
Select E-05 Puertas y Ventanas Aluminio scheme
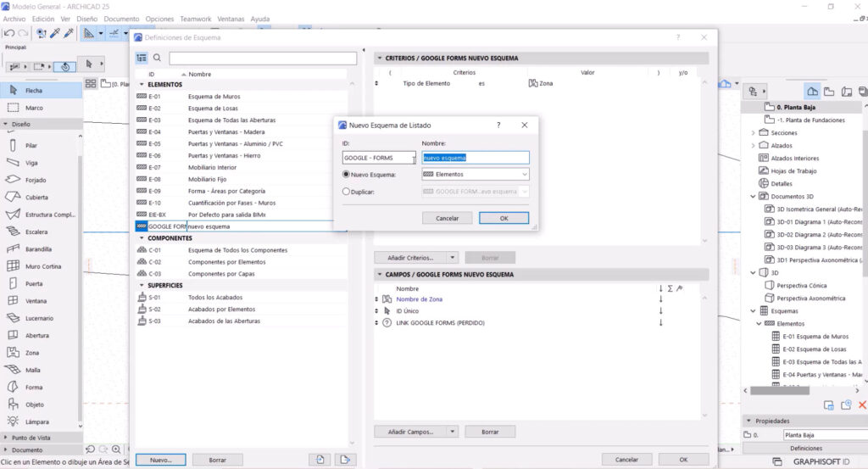click(x=236, y=143)
